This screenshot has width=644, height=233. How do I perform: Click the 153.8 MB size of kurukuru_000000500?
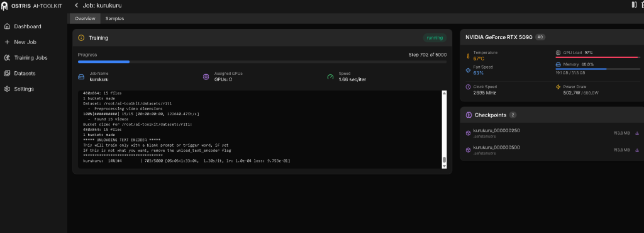[621, 150]
